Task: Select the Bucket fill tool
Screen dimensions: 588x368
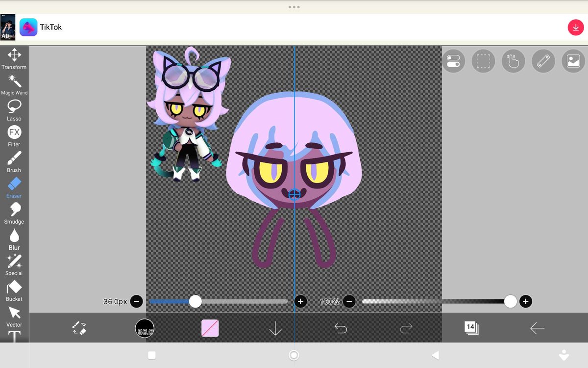Action: (14, 290)
